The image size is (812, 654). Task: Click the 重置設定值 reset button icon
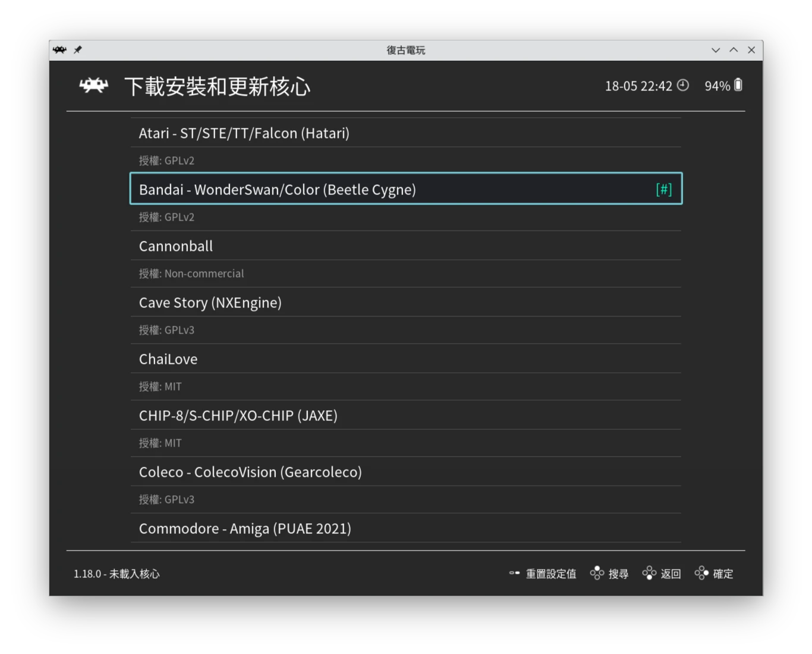514,573
